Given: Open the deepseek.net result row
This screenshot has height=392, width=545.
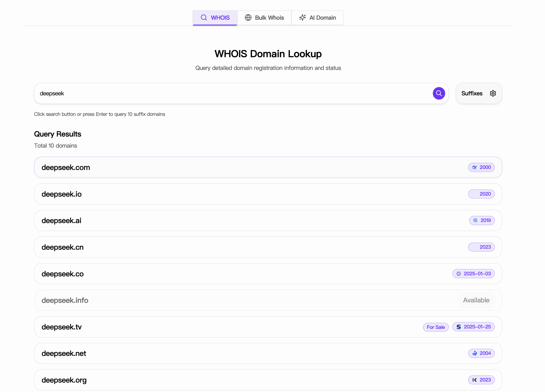Looking at the screenshot, I should 268,353.
